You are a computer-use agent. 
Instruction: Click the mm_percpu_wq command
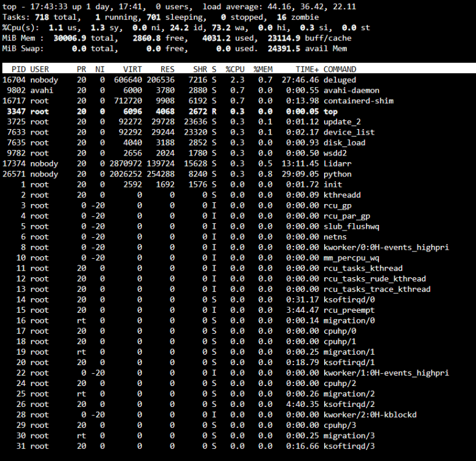[352, 258]
